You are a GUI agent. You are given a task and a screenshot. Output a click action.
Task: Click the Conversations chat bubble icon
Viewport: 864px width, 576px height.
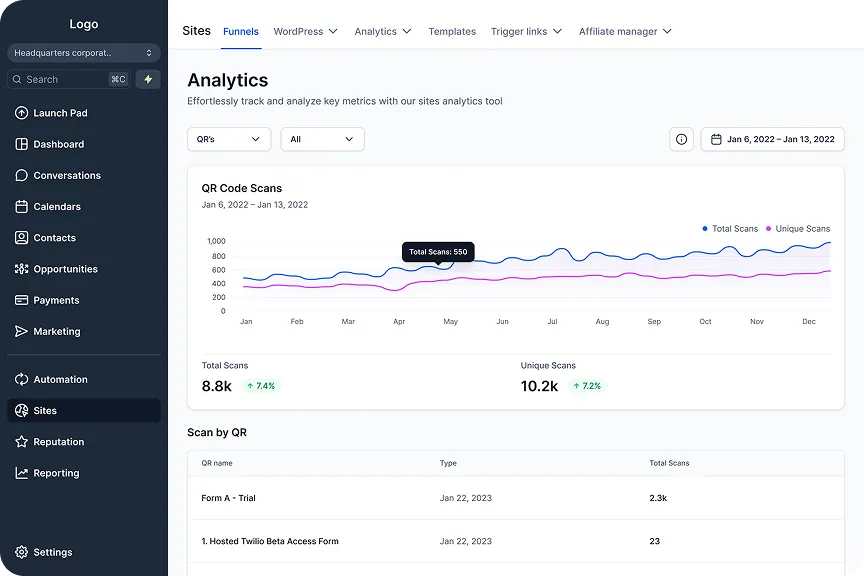pyautogui.click(x=21, y=175)
